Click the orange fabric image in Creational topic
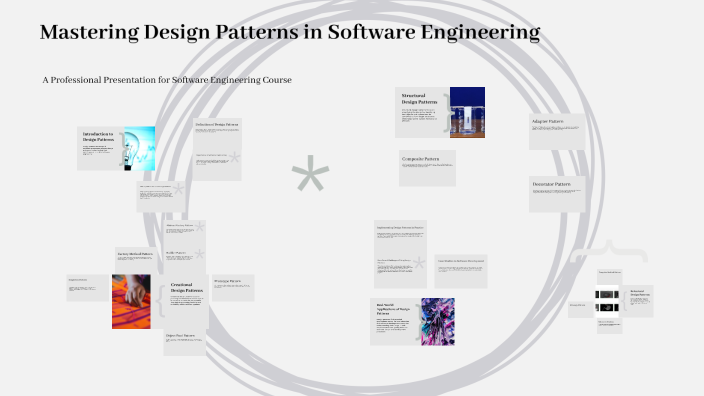 pos(131,302)
